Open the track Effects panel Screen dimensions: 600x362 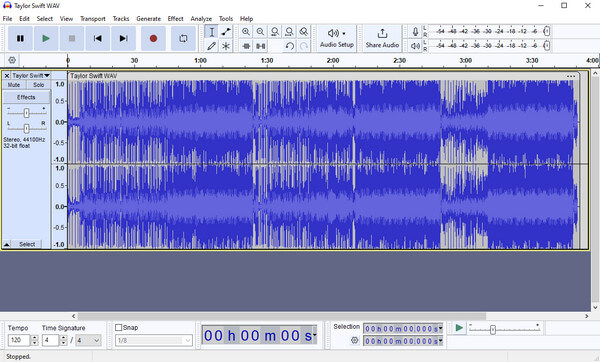pyautogui.click(x=26, y=97)
